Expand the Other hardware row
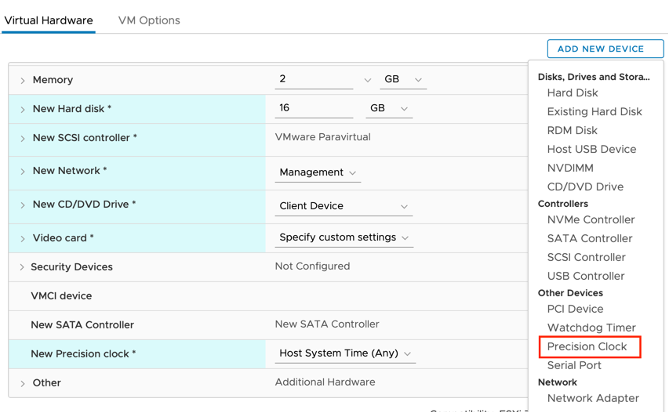Screen dimensions: 668x412 pos(23,383)
